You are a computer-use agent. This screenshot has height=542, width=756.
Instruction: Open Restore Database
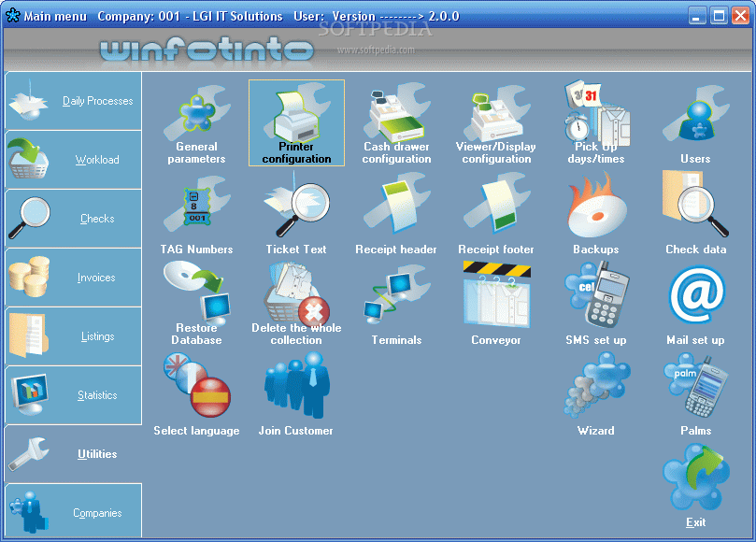[x=196, y=305]
